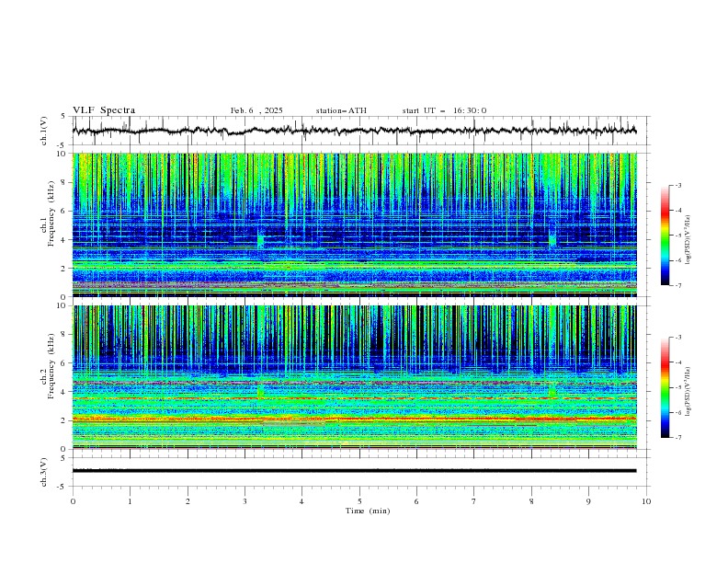
Task: Click the ch.2 spectrogram color scale bar
Action: pos(665,387)
